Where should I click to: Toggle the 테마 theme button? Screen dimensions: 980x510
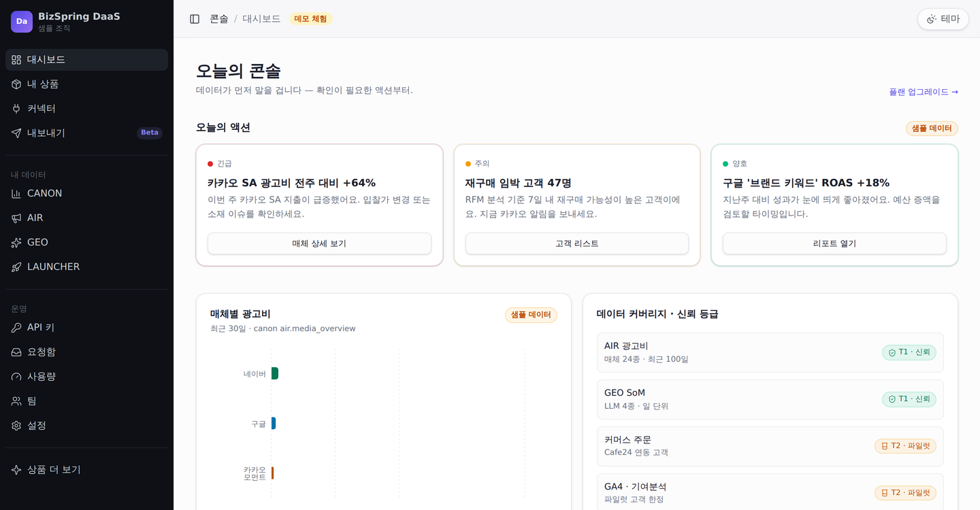click(943, 19)
